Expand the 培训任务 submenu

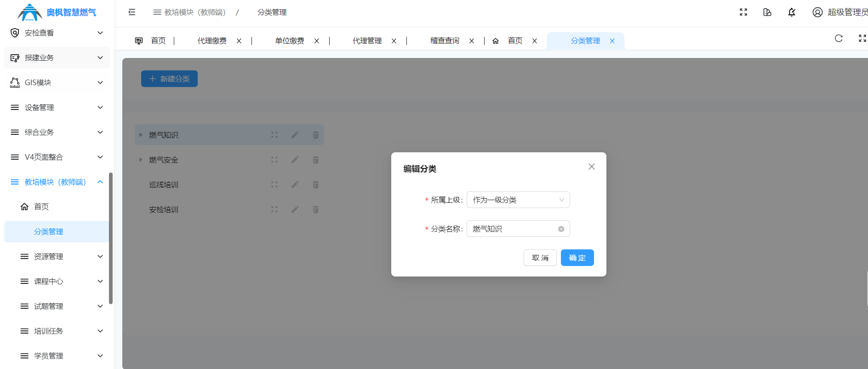click(x=57, y=331)
